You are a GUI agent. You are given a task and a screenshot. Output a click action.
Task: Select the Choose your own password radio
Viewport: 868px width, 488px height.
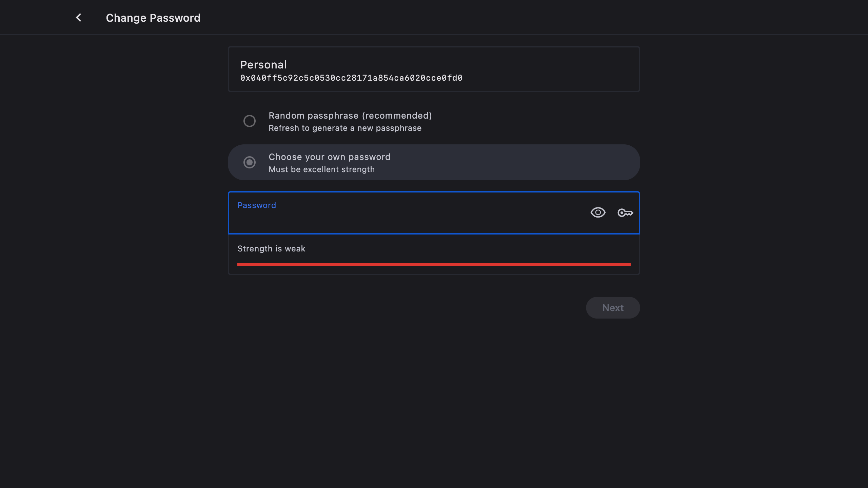tap(250, 162)
